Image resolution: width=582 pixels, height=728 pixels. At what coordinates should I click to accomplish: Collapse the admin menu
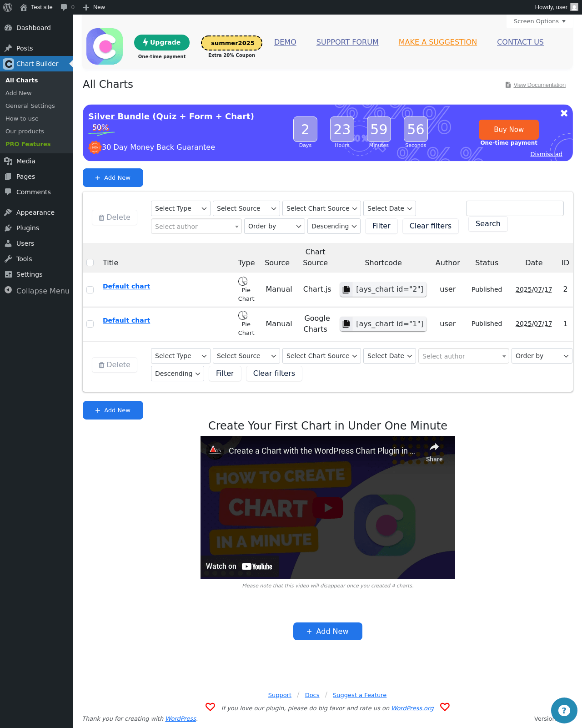point(36,291)
